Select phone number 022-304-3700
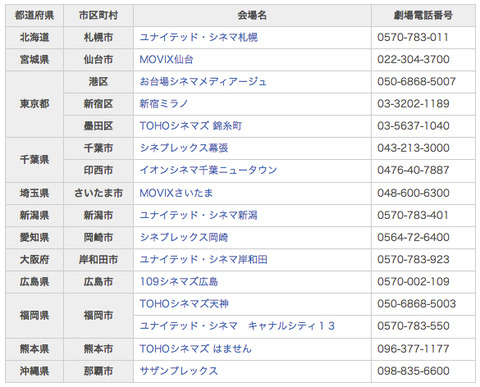 pos(413,59)
